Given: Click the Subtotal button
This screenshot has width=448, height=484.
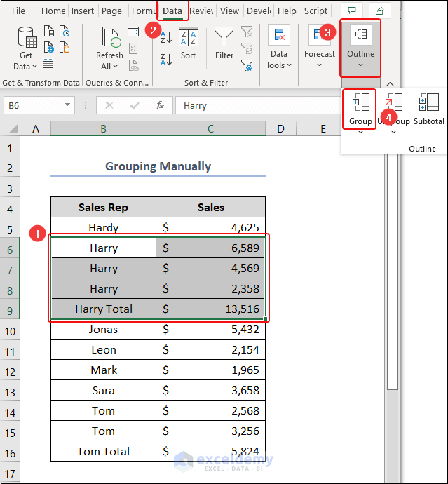Looking at the screenshot, I should click(x=429, y=109).
